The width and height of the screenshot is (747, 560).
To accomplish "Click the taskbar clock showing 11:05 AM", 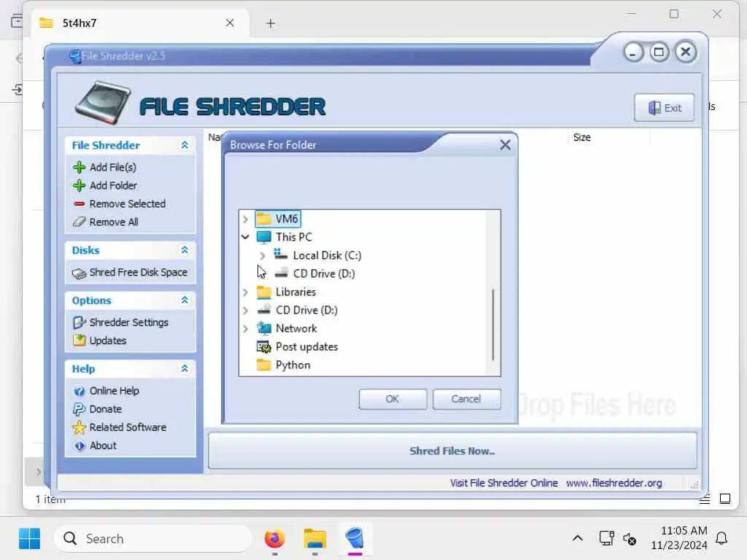I will [x=679, y=538].
